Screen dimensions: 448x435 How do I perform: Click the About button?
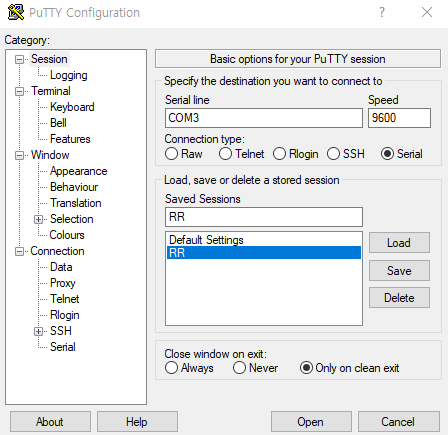[50, 422]
